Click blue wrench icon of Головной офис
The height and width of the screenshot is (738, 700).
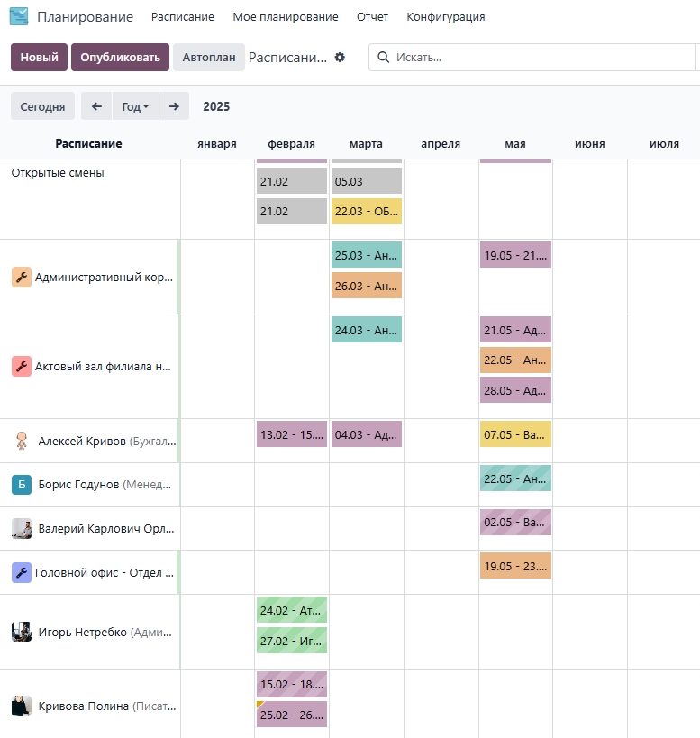click(x=22, y=572)
